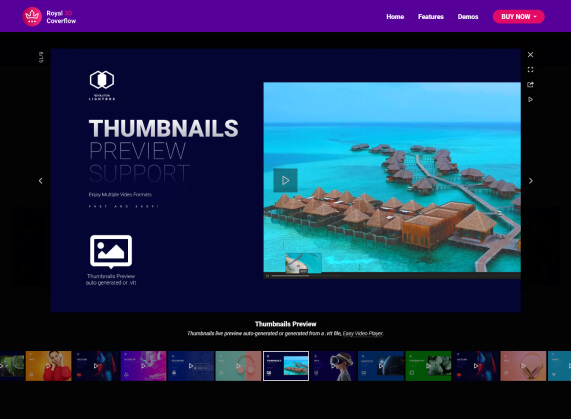The height and width of the screenshot is (419, 571).
Task: Follow the Easy Video Player link
Action: pyautogui.click(x=363, y=333)
